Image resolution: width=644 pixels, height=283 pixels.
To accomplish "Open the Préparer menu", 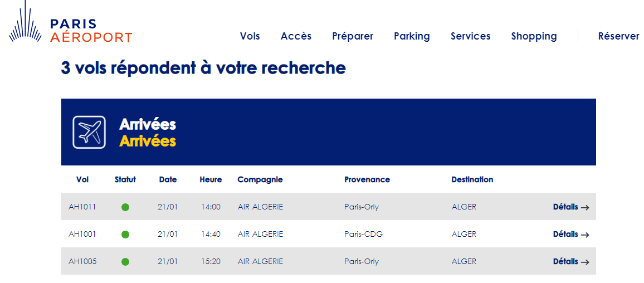I will tap(353, 36).
